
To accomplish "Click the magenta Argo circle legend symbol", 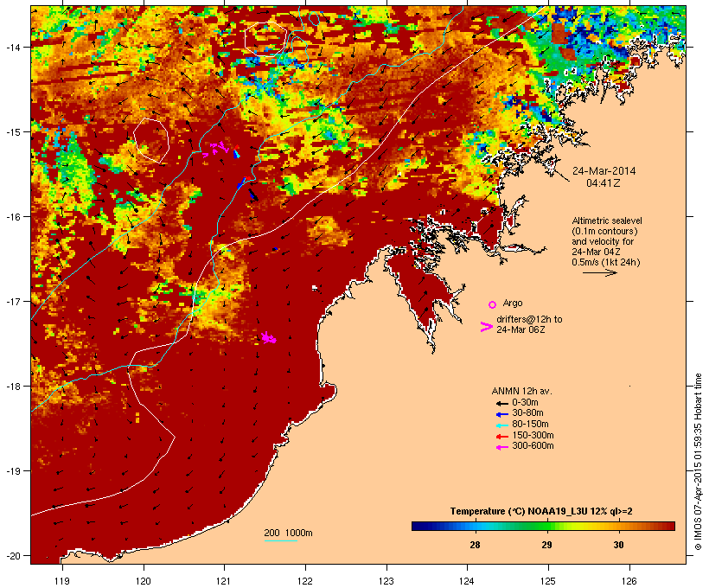I will click(492, 304).
